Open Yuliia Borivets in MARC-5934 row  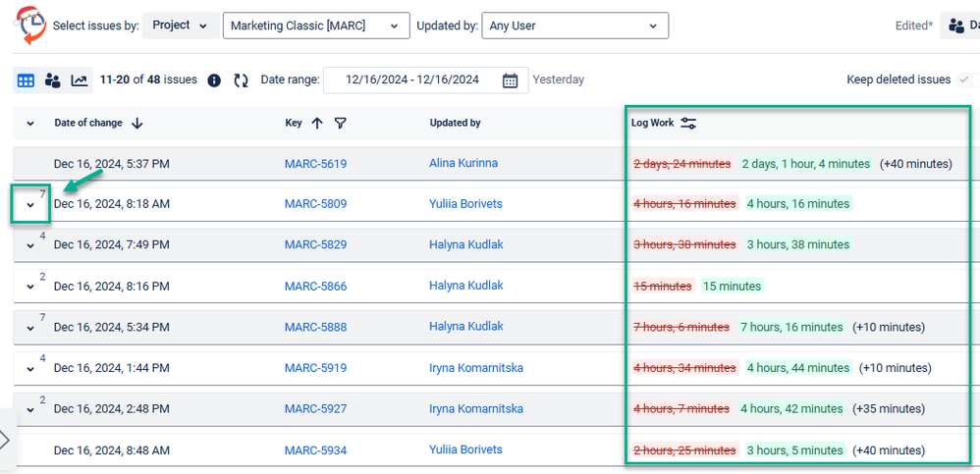coord(465,449)
